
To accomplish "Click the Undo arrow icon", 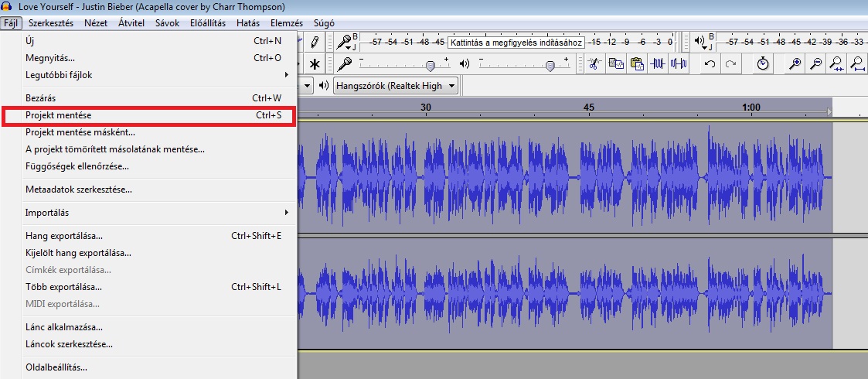I will [x=710, y=63].
